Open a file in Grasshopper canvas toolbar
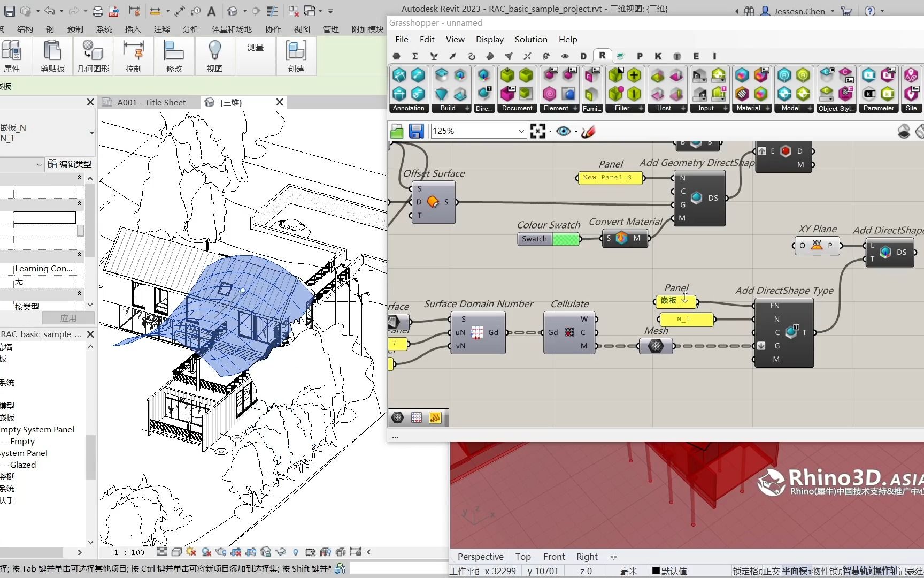Image resolution: width=924 pixels, height=578 pixels. pos(397,131)
